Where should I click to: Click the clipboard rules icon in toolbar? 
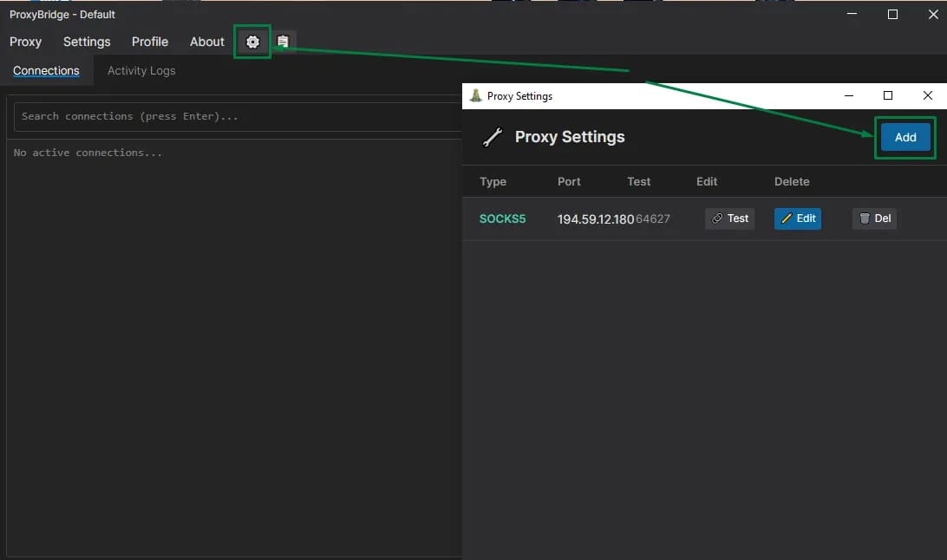[x=283, y=41]
